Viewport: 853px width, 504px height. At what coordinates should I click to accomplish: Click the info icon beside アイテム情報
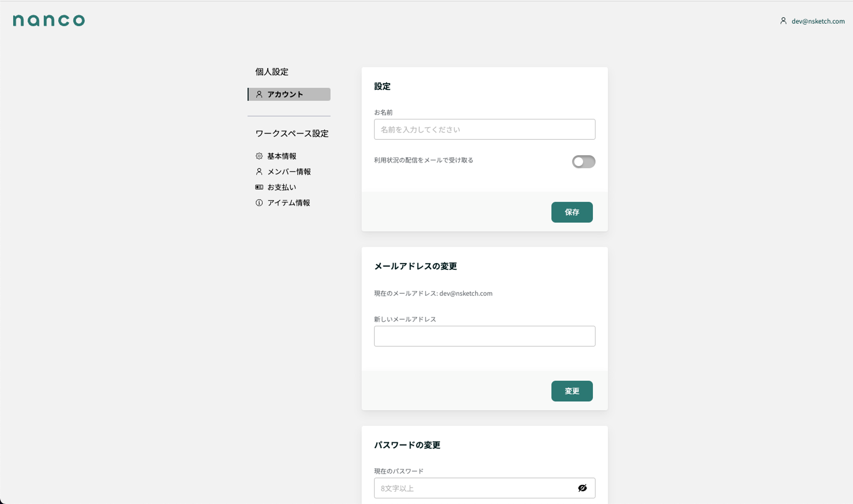click(x=259, y=203)
